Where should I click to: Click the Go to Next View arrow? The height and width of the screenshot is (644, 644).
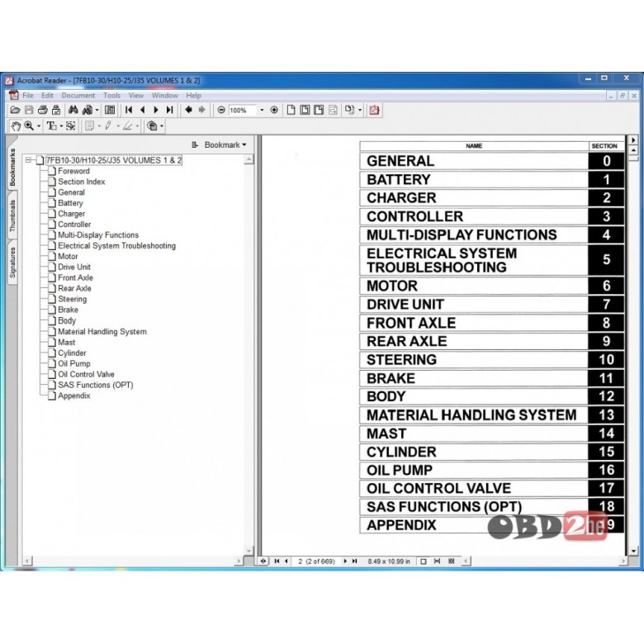(202, 110)
